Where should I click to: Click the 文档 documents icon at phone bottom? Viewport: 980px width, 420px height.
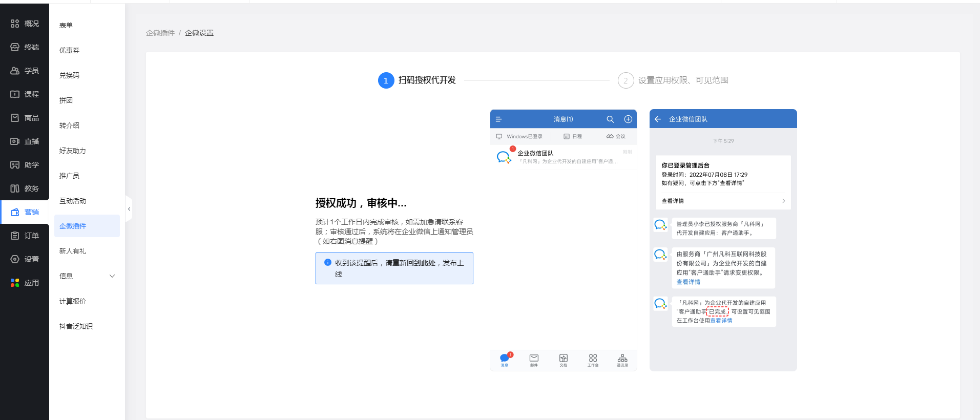564,359
